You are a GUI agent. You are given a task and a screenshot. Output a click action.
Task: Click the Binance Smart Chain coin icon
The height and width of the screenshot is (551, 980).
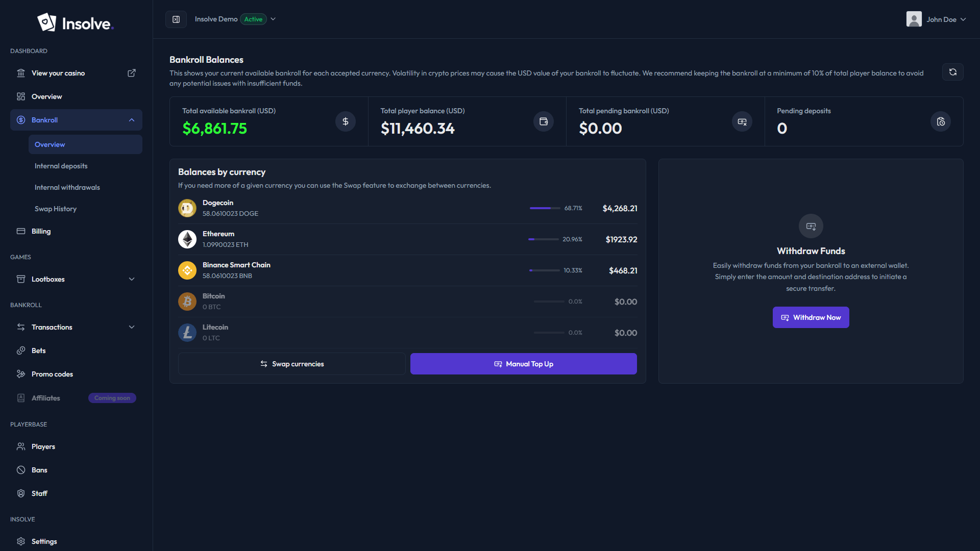187,270
